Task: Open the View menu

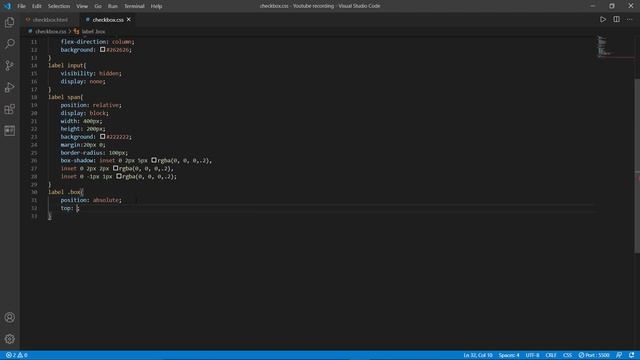Action: point(82,6)
